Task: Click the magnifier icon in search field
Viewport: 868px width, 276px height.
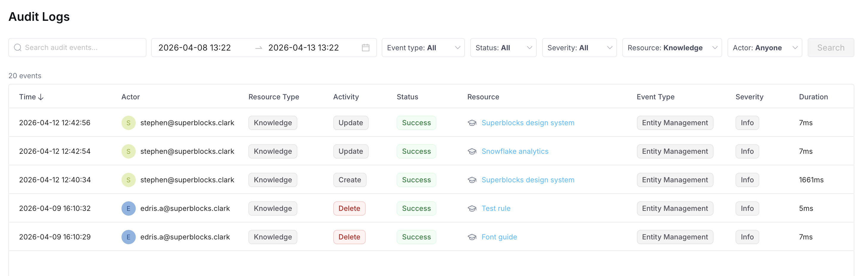Action: [x=18, y=48]
